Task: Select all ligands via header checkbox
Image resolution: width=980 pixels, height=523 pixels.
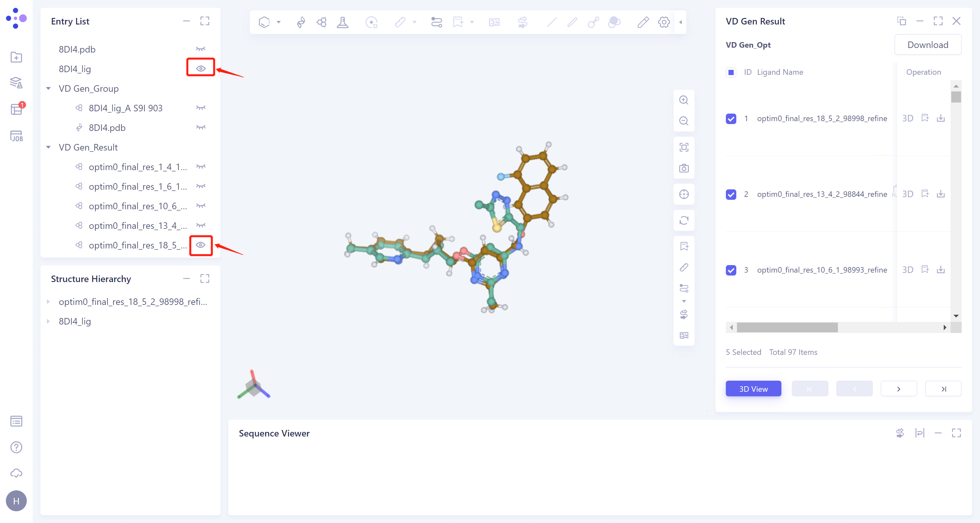Action: (x=731, y=72)
